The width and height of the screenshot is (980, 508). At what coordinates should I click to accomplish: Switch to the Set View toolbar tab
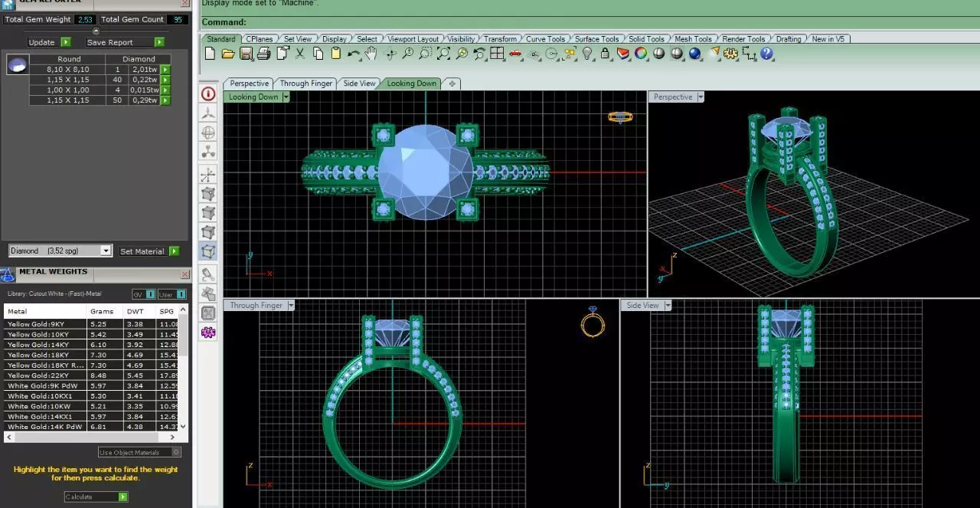[297, 38]
